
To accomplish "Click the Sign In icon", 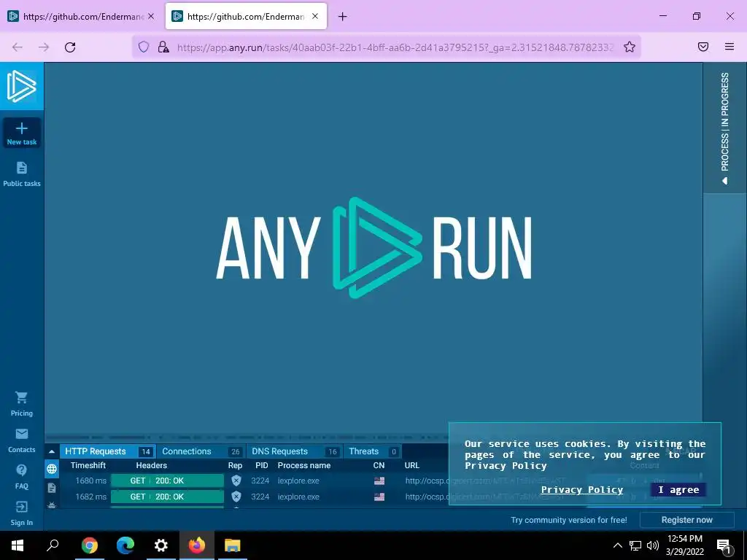I will tap(21, 507).
